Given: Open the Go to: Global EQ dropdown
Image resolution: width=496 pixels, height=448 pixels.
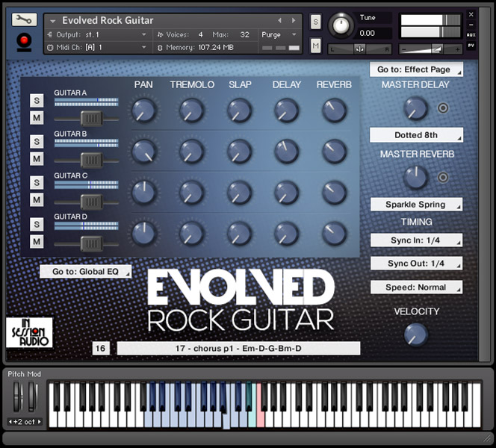Looking at the screenshot, I should click(85, 271).
